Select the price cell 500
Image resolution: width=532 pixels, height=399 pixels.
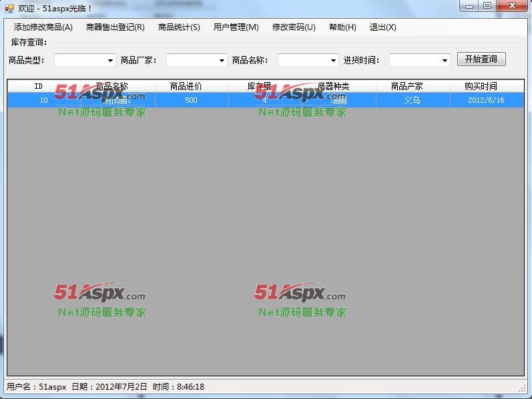[x=192, y=100]
